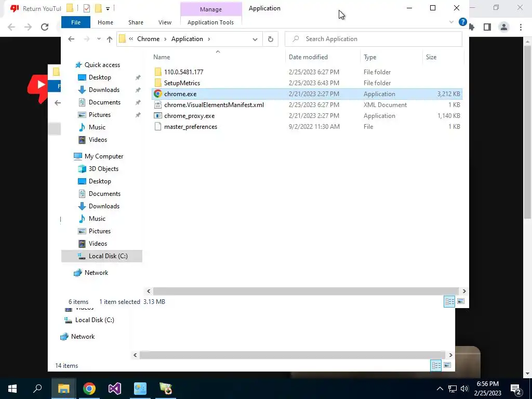This screenshot has height=399, width=532.
Task: Open Quick access in navigation pane
Action: pos(102,65)
